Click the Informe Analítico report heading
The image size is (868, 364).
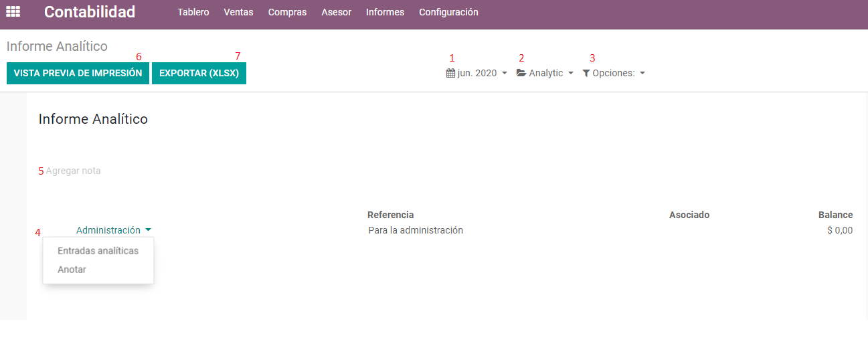point(93,119)
